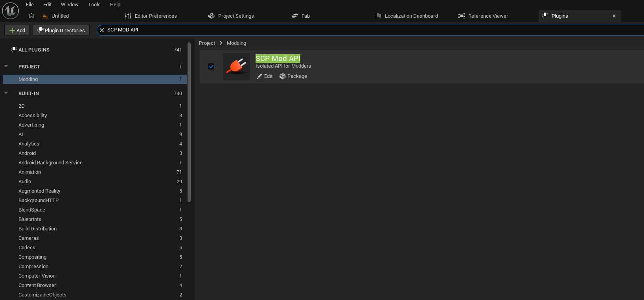644x300 pixels.
Task: Open the Edit menu
Action: click(x=48, y=5)
